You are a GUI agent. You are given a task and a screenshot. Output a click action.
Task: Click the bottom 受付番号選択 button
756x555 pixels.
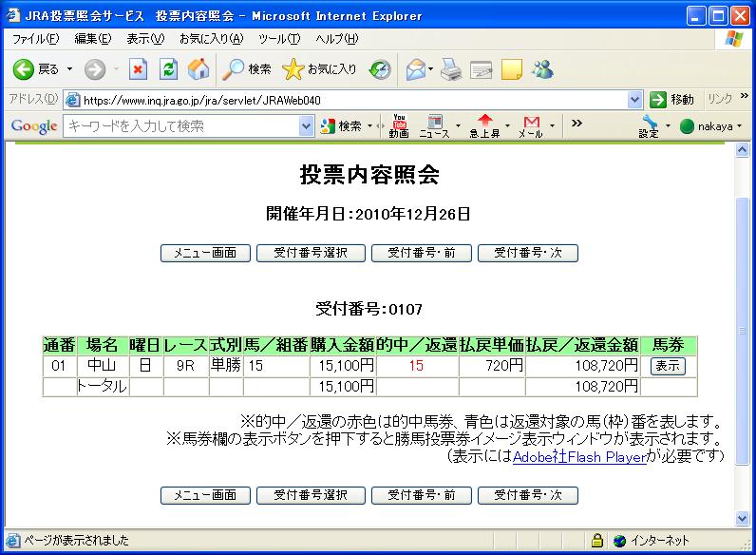click(311, 495)
